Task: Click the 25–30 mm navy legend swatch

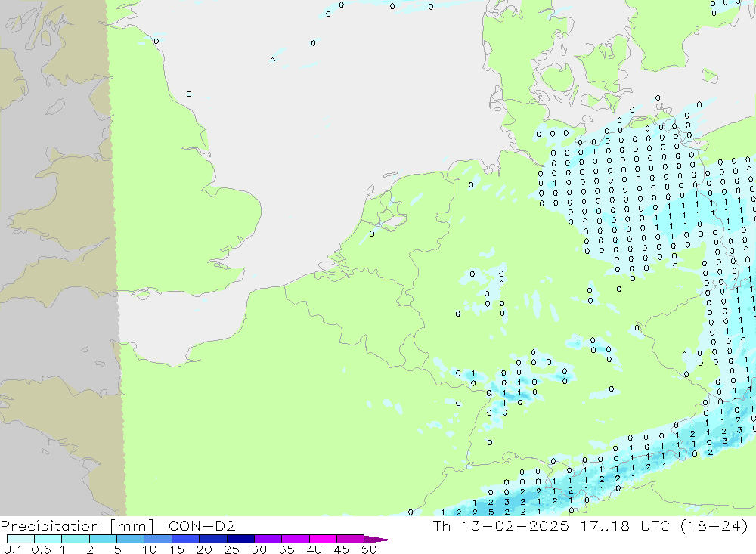Action: [x=240, y=539]
